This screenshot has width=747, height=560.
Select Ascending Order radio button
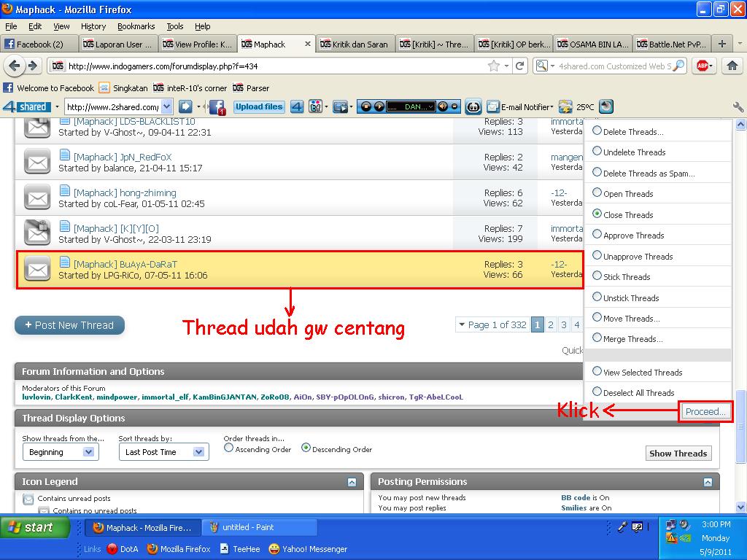229,448
